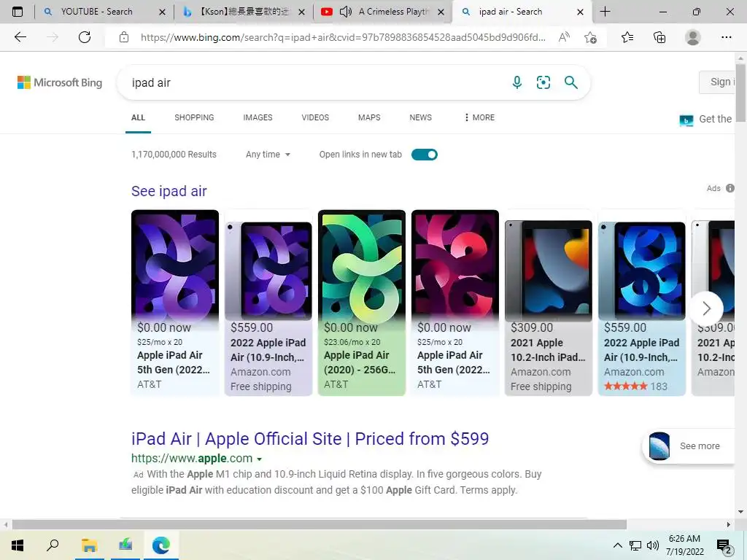Open the Windows Start menu

point(18,545)
